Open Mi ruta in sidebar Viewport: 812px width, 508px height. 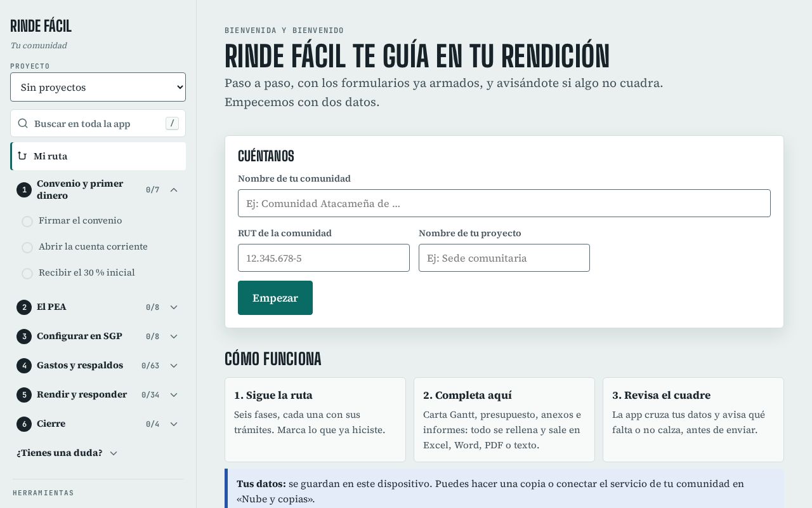tap(98, 156)
